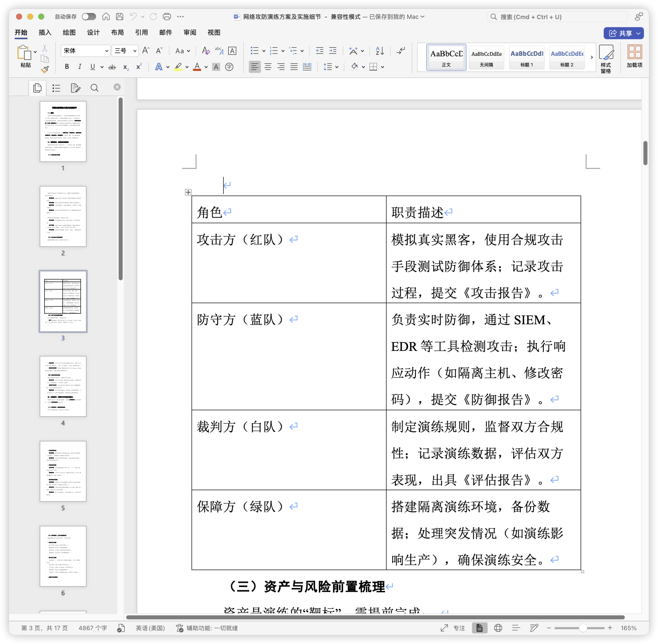Toggle Bold formatting
The width and height of the screenshot is (658, 644).
[67, 67]
